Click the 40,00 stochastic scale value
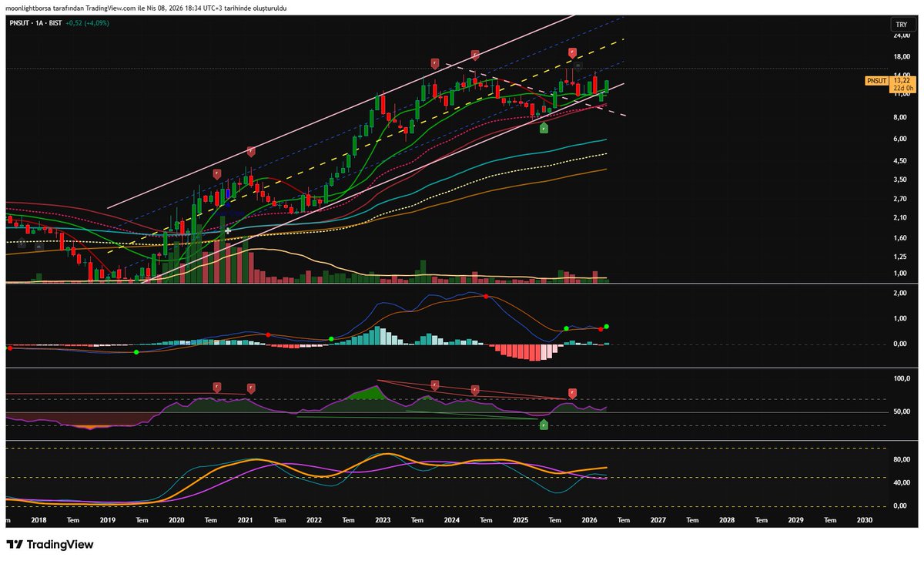Image resolution: width=924 pixels, height=561 pixels. [x=901, y=483]
